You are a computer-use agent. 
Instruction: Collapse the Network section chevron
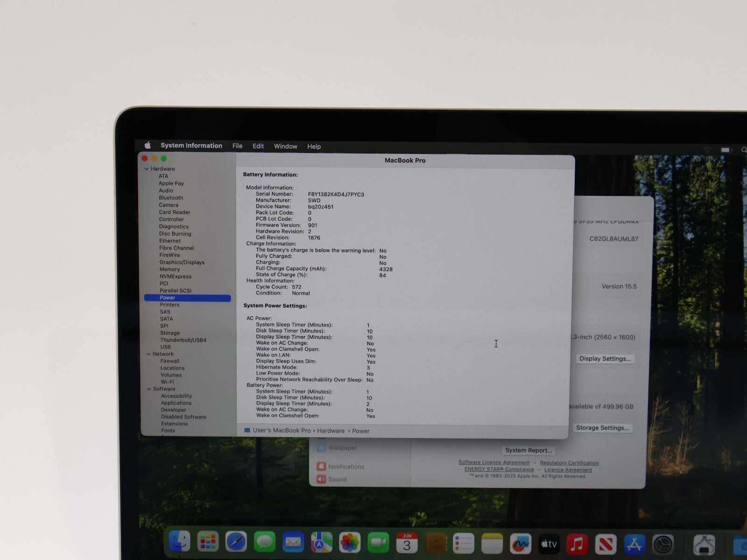[x=148, y=354]
